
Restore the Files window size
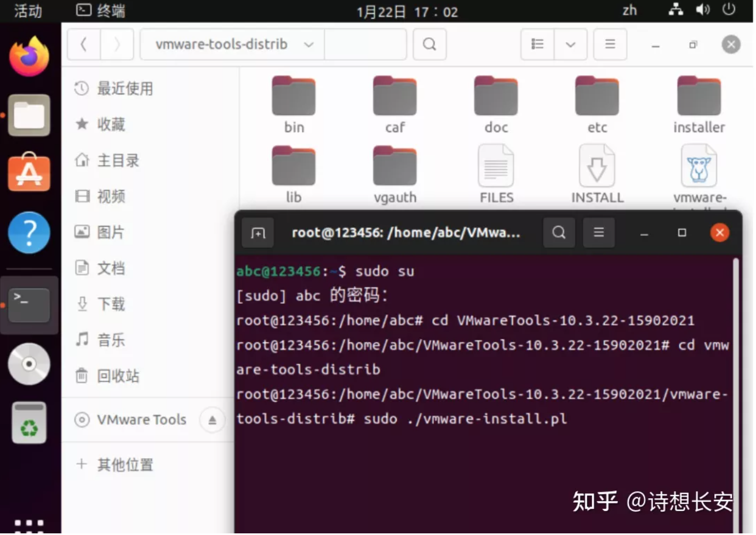(693, 44)
